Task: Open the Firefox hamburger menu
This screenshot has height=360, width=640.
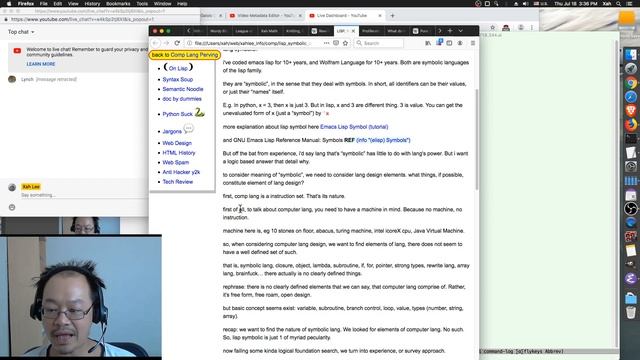Action: [x=473, y=43]
